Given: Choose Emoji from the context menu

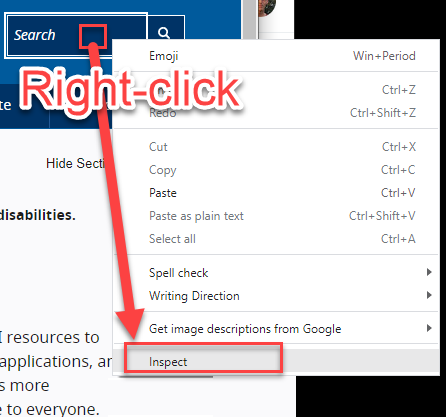Looking at the screenshot, I should pos(276,56).
